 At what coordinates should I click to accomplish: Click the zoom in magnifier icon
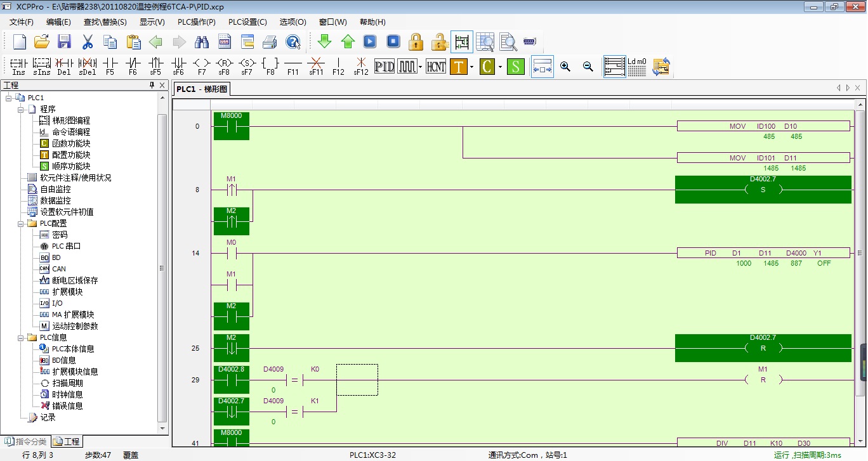tap(565, 67)
